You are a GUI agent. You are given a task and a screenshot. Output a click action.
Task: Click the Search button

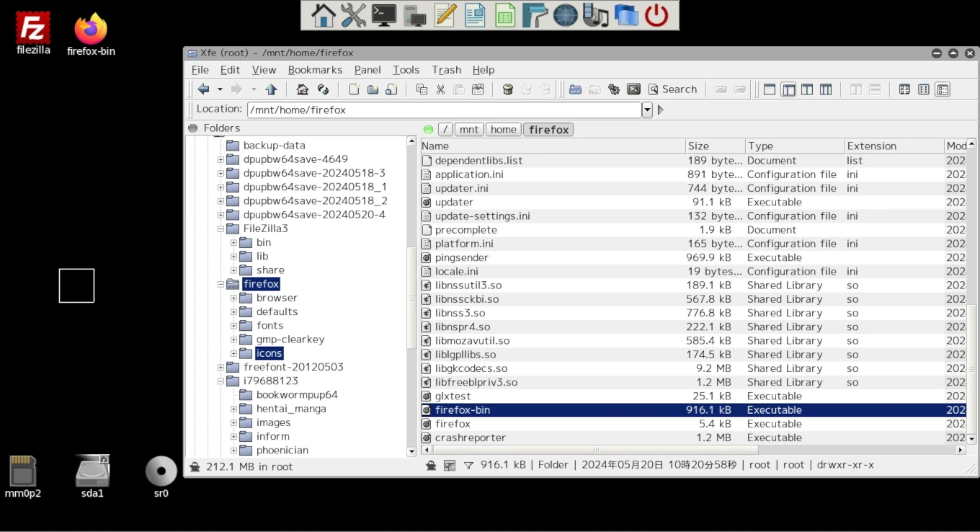[672, 89]
